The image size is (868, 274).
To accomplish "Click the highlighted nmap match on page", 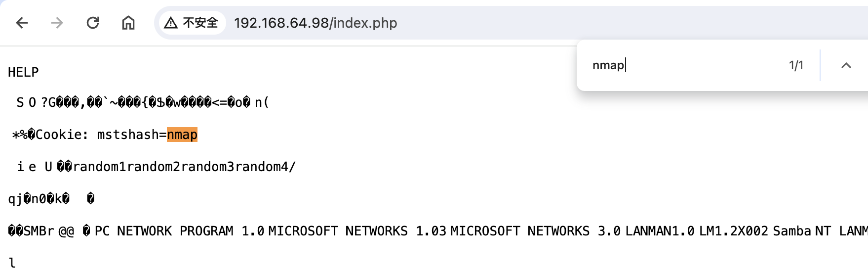I will [x=182, y=135].
